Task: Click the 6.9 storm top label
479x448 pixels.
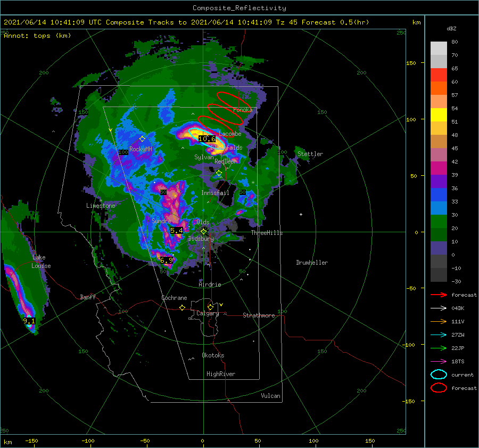Action: pos(167,260)
